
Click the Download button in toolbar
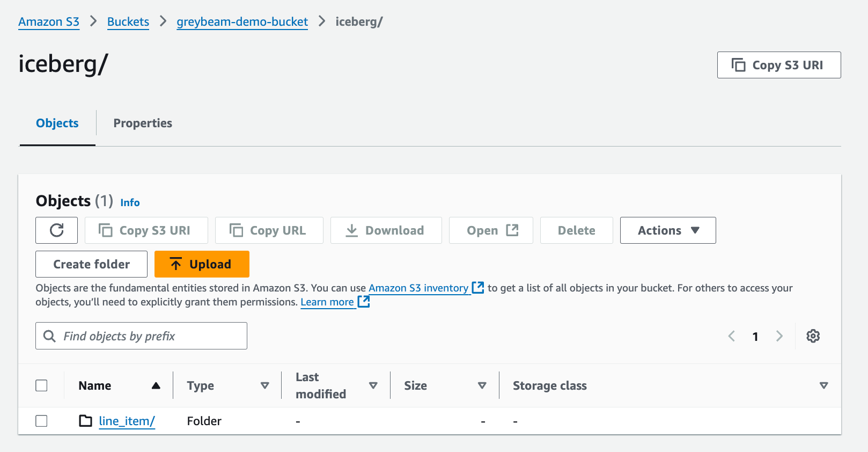386,230
